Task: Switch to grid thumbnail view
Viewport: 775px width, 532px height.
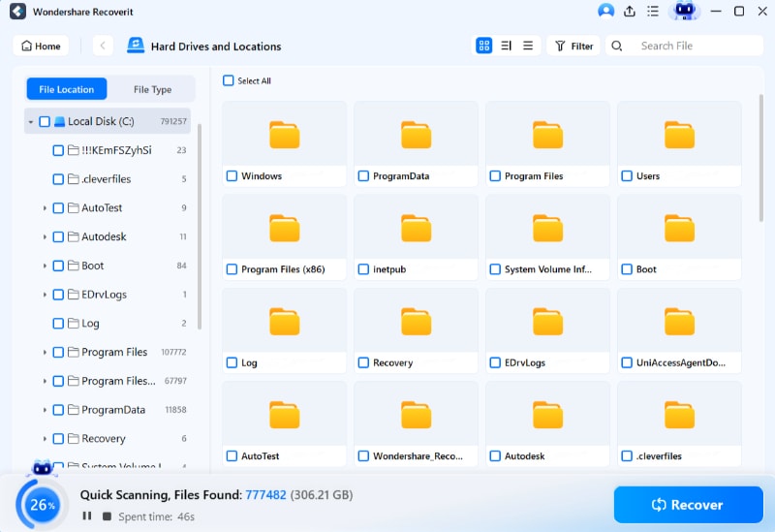Action: [483, 46]
